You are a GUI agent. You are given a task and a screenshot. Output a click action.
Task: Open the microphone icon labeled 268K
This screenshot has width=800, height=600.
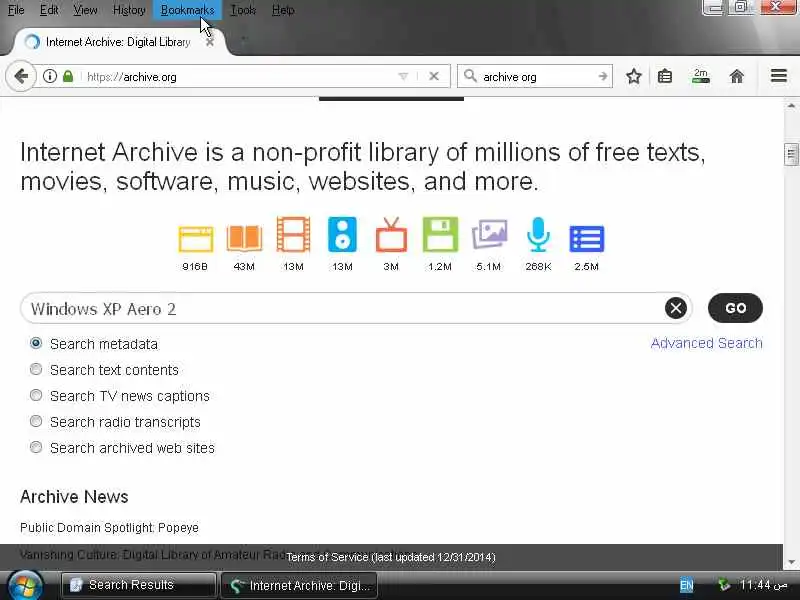point(538,234)
